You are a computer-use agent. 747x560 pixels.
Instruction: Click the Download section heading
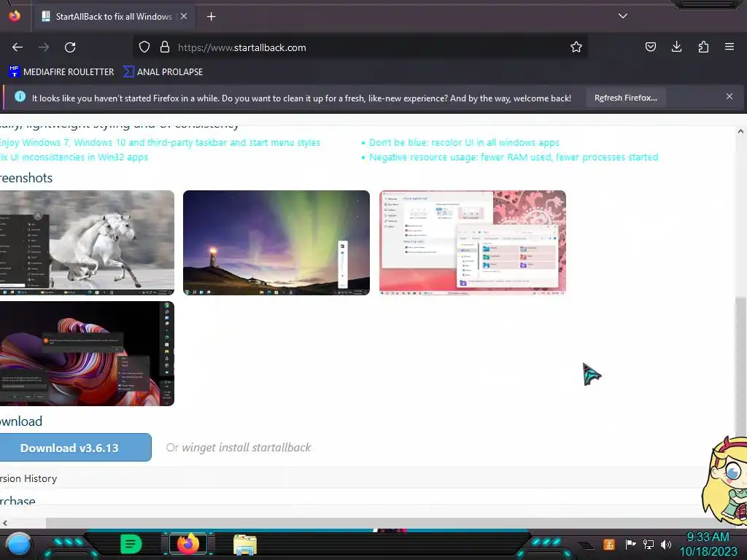tap(21, 421)
